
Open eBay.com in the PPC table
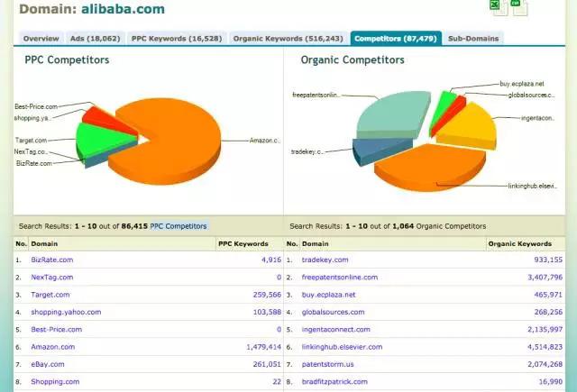(x=48, y=364)
